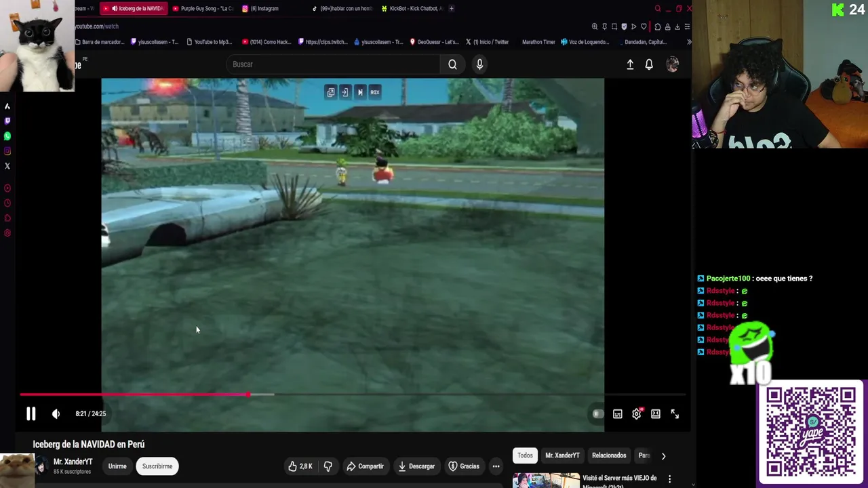Viewport: 868px width, 488px height.
Task: Click the skip-next overlay icon on video
Action: click(360, 92)
